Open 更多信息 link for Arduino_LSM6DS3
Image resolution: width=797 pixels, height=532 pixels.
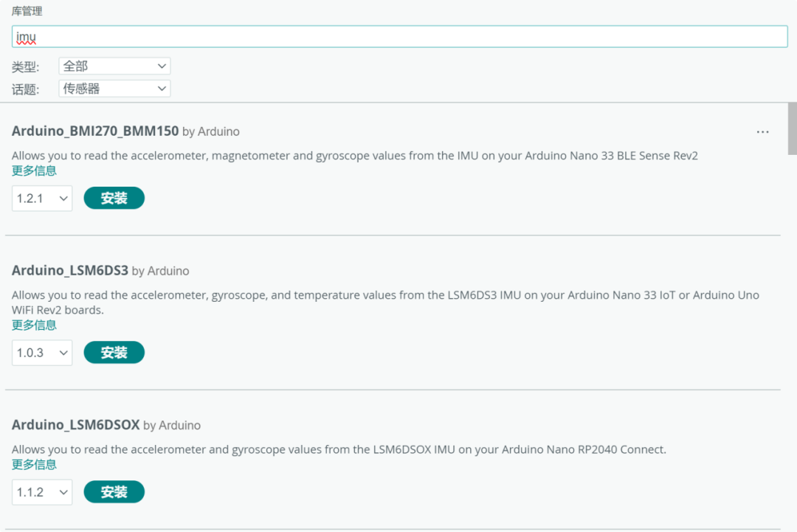[x=34, y=325]
